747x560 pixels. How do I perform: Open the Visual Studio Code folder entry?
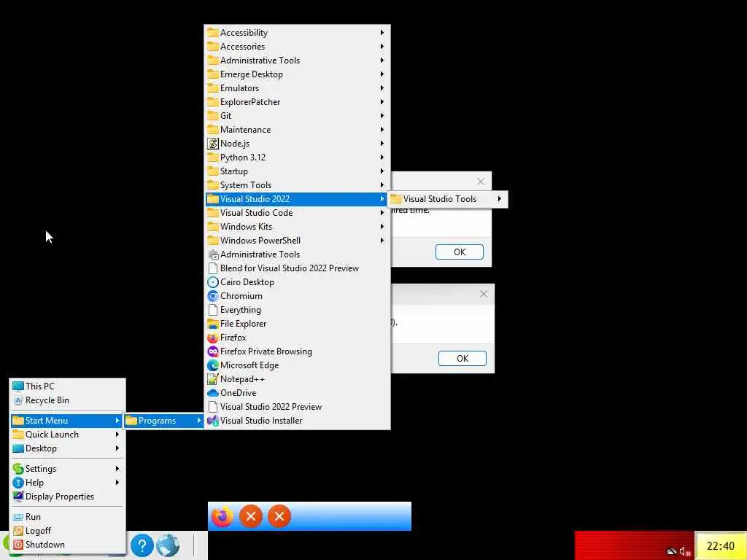click(298, 213)
